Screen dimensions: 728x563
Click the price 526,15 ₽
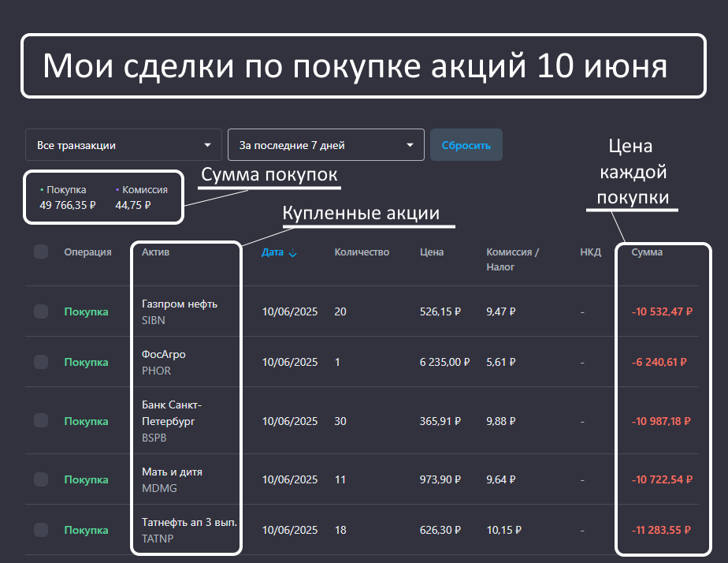(440, 311)
